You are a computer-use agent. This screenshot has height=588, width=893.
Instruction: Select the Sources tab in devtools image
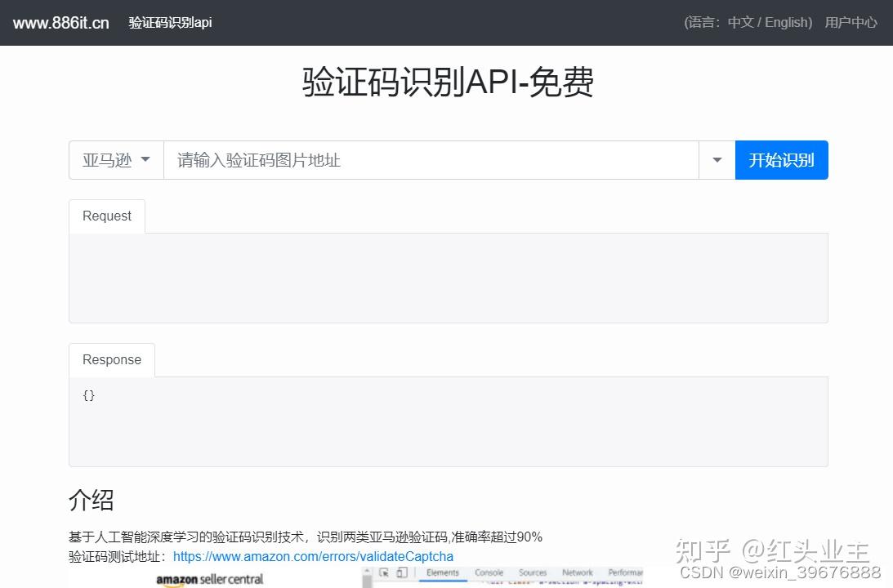pyautogui.click(x=533, y=572)
